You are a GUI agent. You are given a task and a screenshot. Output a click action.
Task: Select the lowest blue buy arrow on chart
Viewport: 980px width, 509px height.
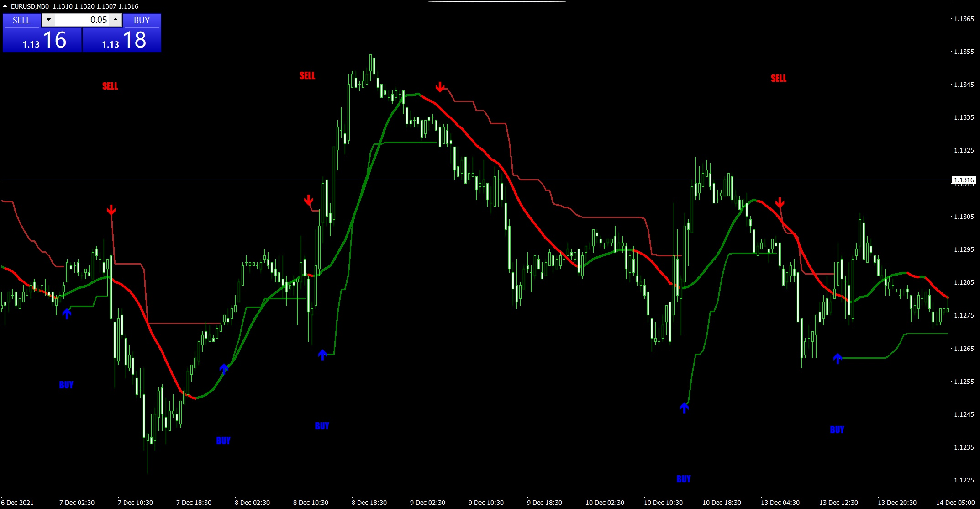point(684,408)
